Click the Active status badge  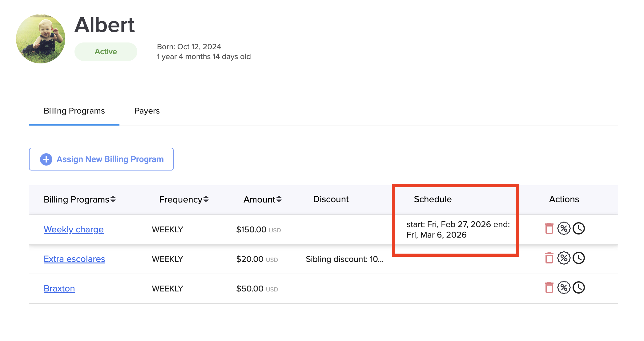point(106,52)
